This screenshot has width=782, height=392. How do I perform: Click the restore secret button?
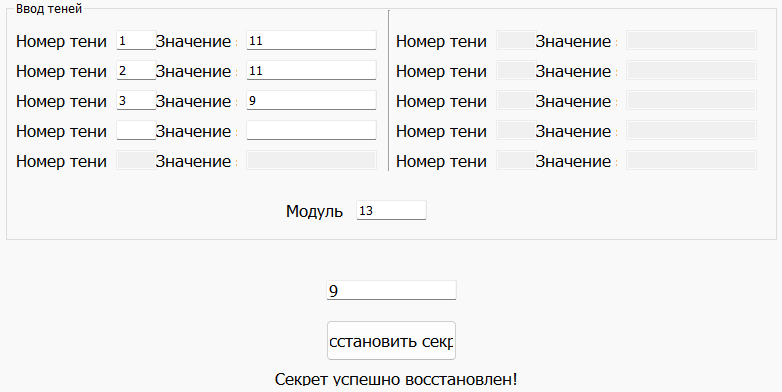[391, 341]
